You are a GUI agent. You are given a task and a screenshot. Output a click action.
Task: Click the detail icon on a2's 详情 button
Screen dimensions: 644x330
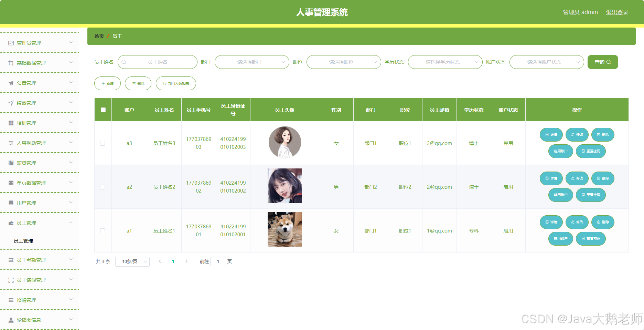point(547,178)
